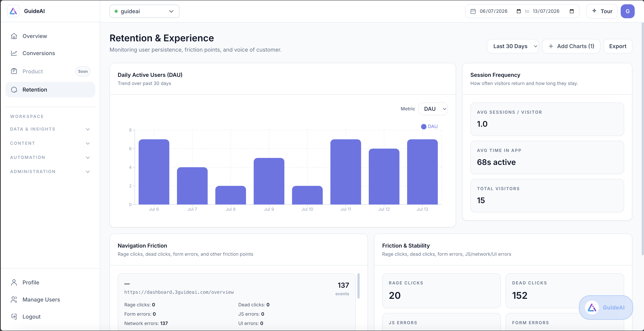The image size is (644, 331).
Task: Click the Retention chat bubble icon
Action: tap(14, 90)
